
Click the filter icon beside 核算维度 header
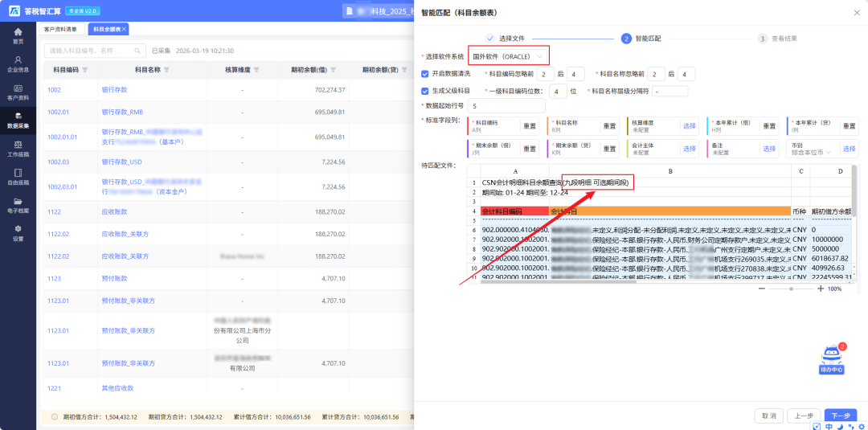click(256, 70)
